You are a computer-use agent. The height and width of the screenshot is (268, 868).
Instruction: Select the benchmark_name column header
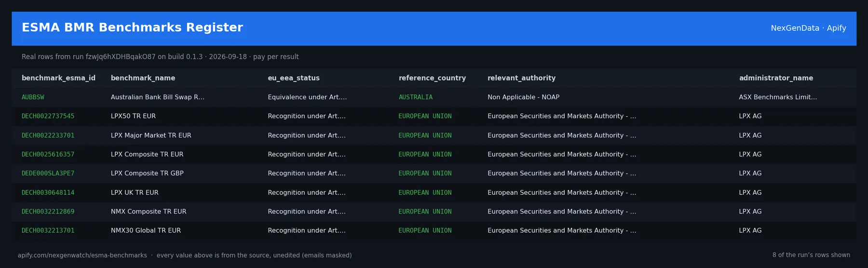pyautogui.click(x=143, y=78)
